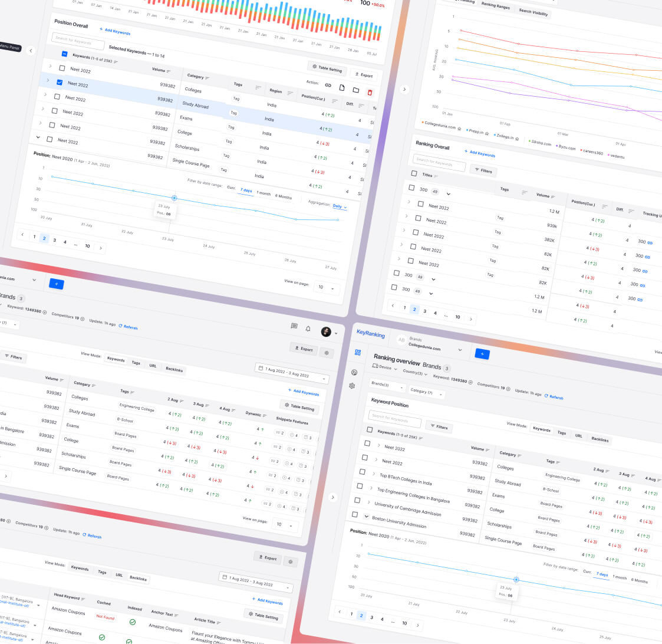
Task: Sort by Head Keyword column
Action: click(83, 599)
